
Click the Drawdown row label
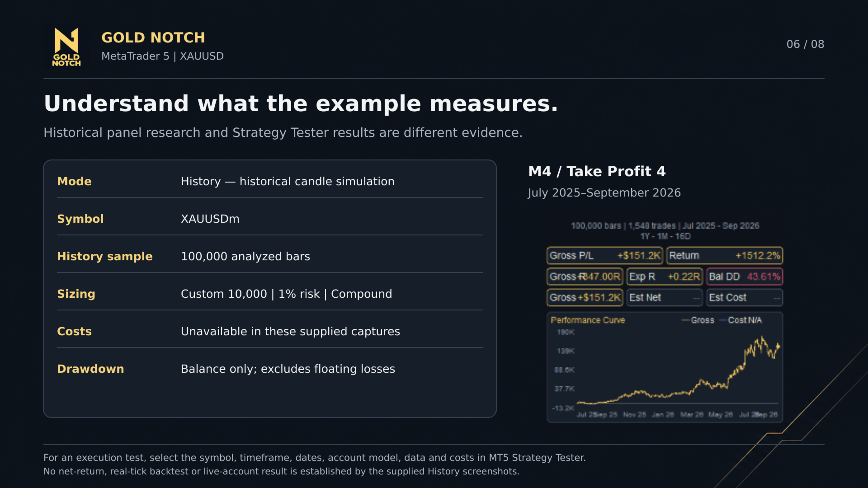pyautogui.click(x=90, y=369)
